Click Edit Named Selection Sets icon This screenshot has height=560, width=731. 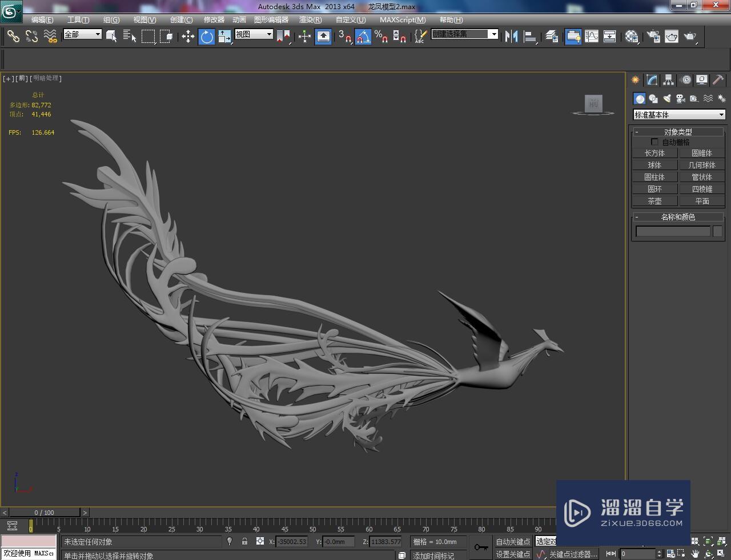(420, 37)
